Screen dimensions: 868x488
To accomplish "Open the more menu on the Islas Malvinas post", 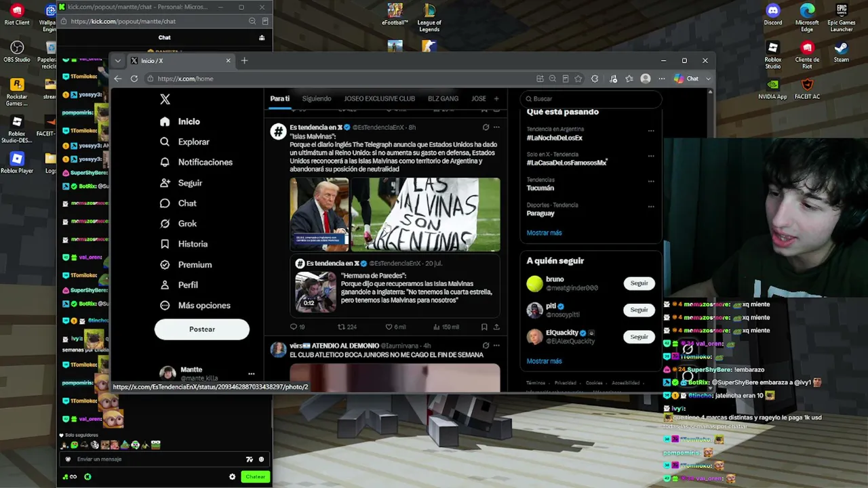I will (496, 127).
